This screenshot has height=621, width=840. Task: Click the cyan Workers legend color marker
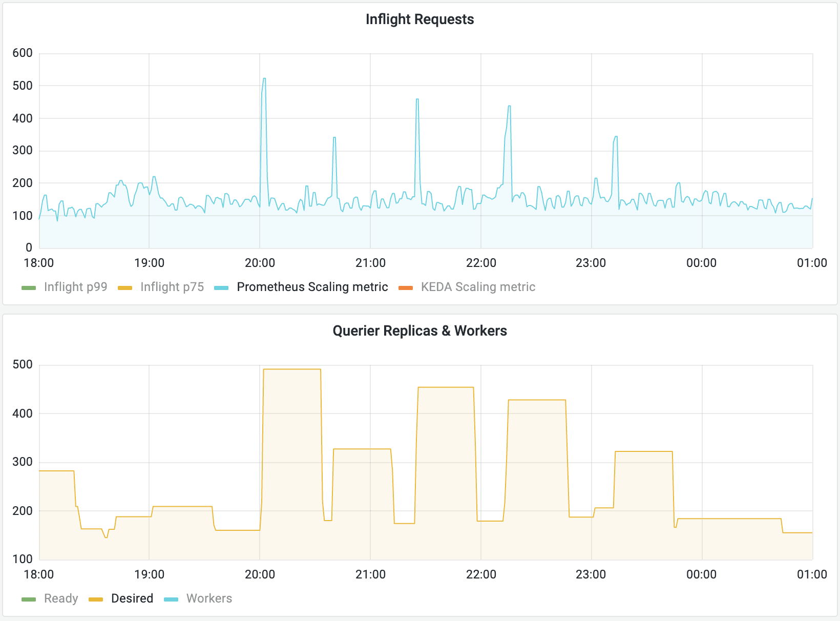coord(171,598)
